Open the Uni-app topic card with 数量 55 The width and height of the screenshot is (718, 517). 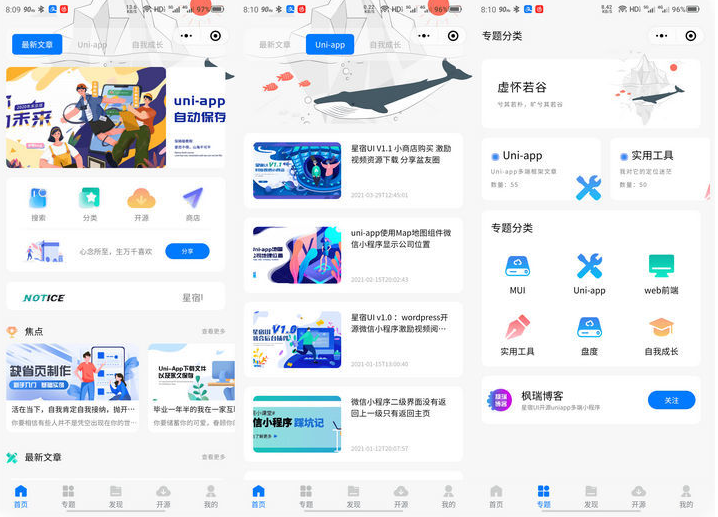[541, 169]
